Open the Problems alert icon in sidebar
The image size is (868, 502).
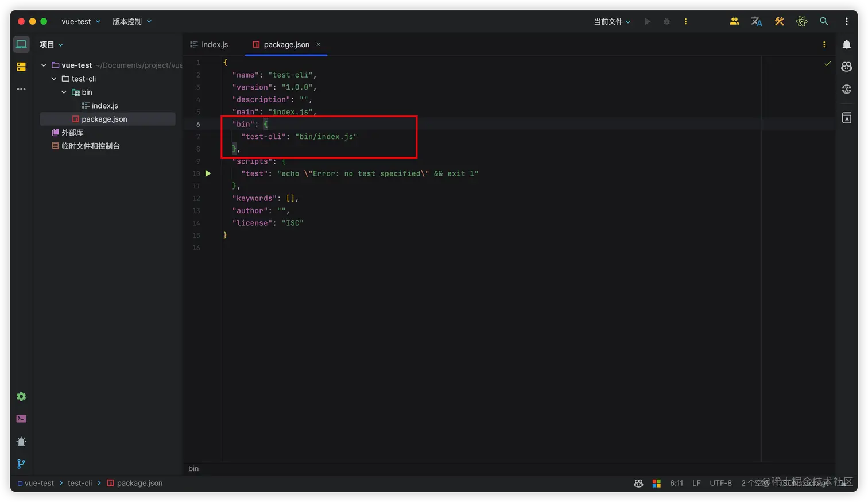pos(21,441)
